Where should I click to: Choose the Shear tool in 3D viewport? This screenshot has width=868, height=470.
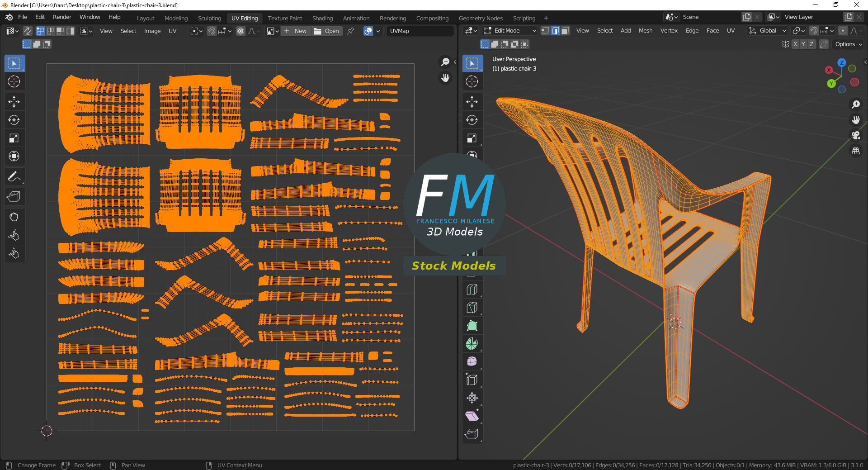pos(472,416)
